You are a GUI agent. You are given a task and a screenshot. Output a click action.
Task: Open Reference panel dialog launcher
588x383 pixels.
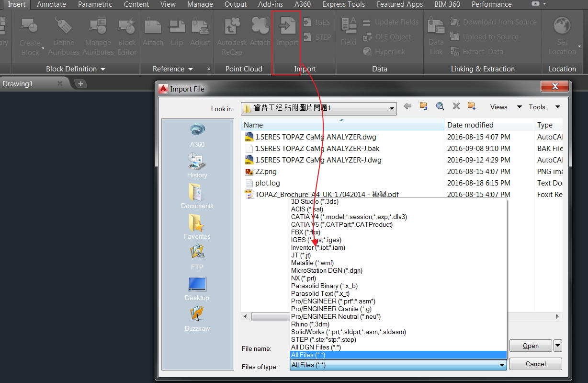209,69
